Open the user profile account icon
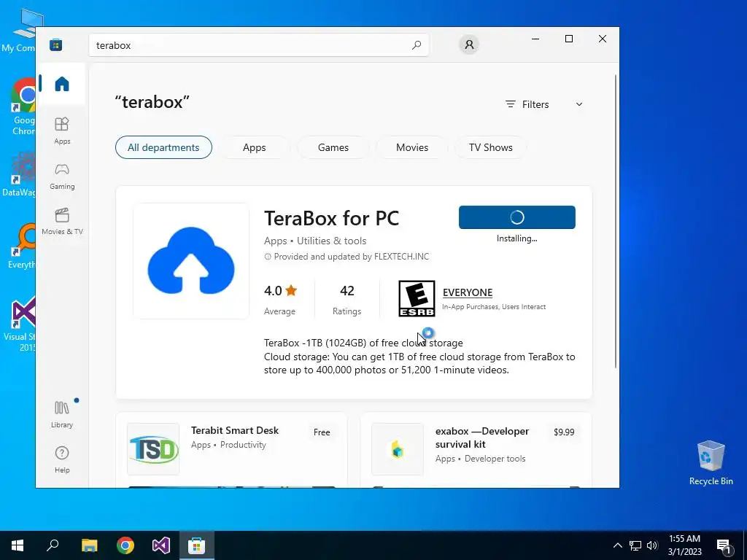The width and height of the screenshot is (747, 560). pos(469,44)
